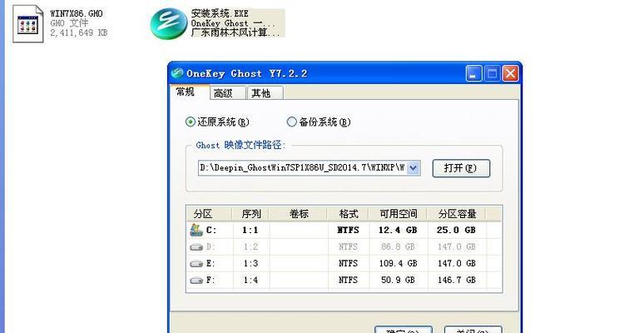Open the 其他 tab
Image resolution: width=644 pixels, height=333 pixels.
tap(265, 93)
